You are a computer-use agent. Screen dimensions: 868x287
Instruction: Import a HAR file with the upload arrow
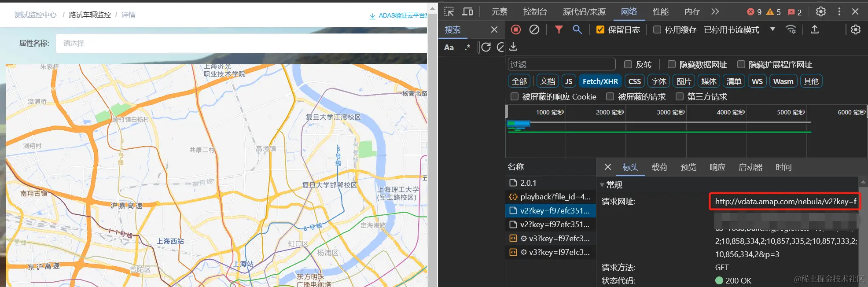pyautogui.click(x=815, y=29)
